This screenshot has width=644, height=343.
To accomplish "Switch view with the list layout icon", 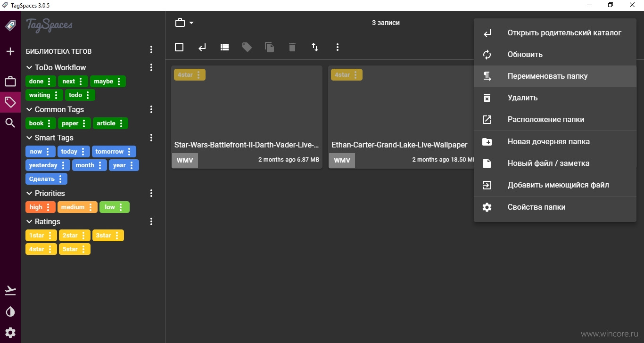I will (x=224, y=47).
